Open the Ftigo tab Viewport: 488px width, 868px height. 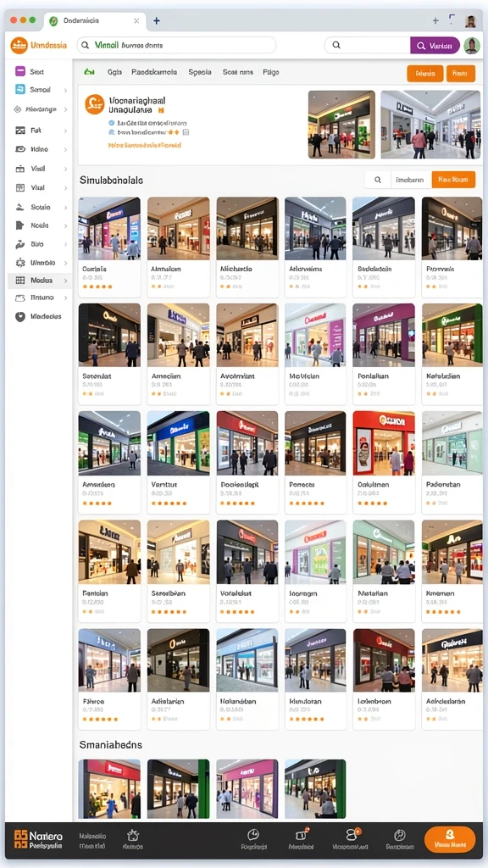click(271, 72)
